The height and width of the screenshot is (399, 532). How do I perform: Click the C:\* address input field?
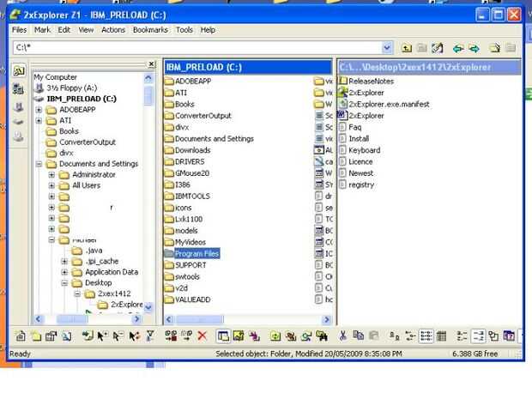coord(197,48)
